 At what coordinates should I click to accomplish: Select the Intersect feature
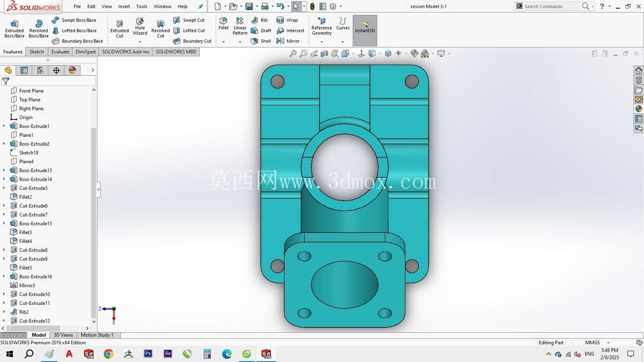click(x=290, y=31)
